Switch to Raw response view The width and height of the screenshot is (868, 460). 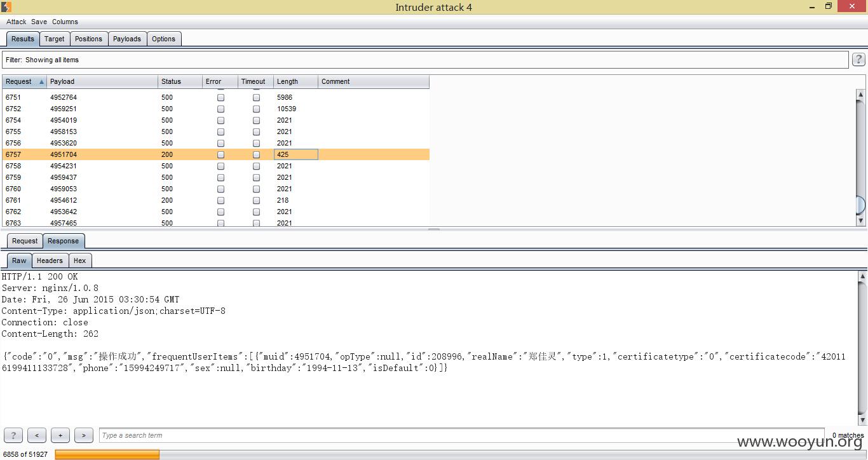click(x=19, y=260)
